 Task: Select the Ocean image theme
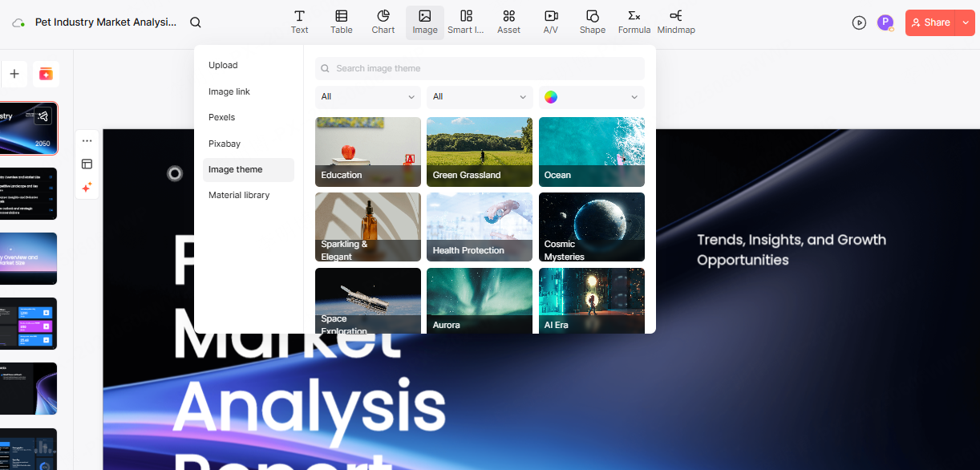591,152
